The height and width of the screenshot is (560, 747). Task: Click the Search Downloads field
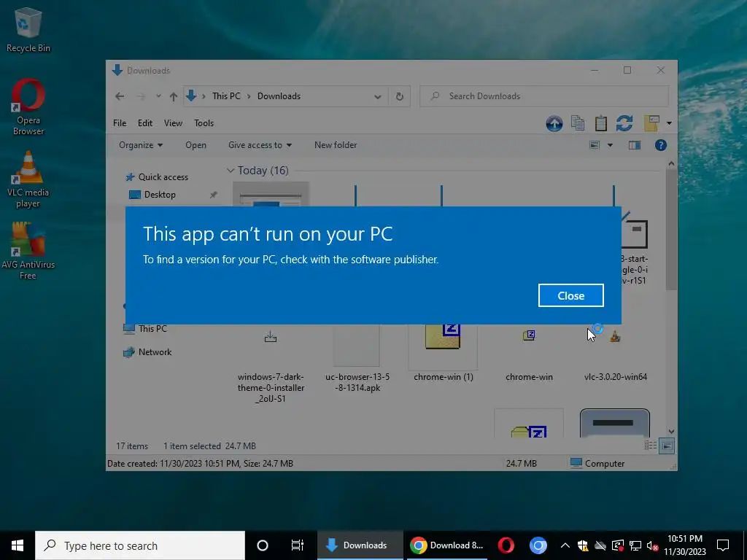pos(544,96)
